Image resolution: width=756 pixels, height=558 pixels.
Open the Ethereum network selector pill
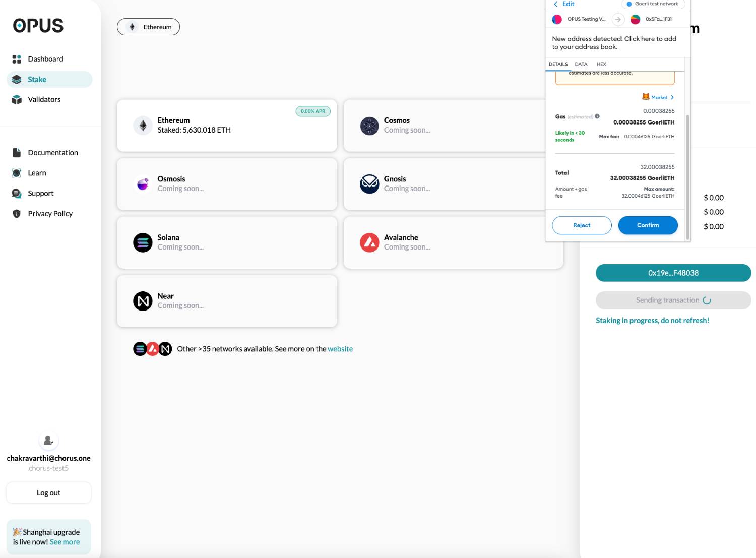148,27
